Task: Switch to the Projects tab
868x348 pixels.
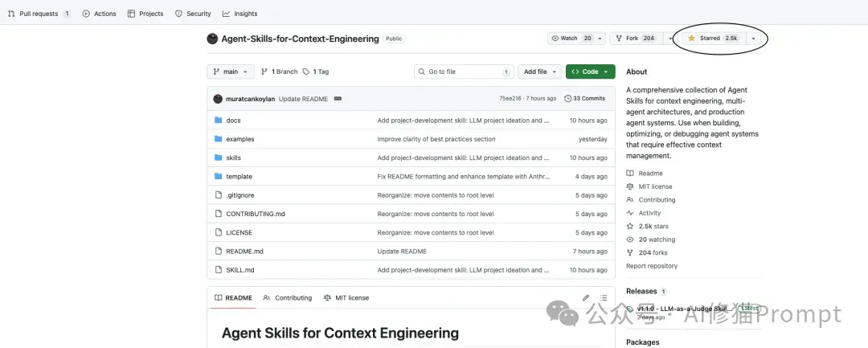Action: (145, 14)
